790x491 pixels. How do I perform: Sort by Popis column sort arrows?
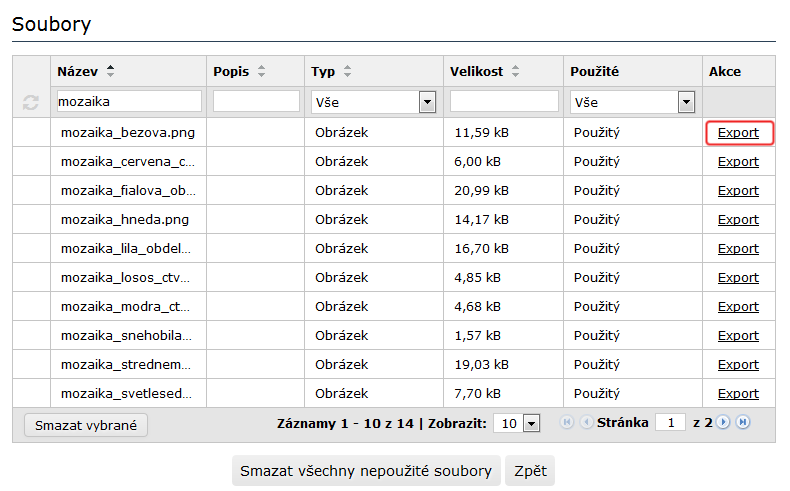(262, 71)
